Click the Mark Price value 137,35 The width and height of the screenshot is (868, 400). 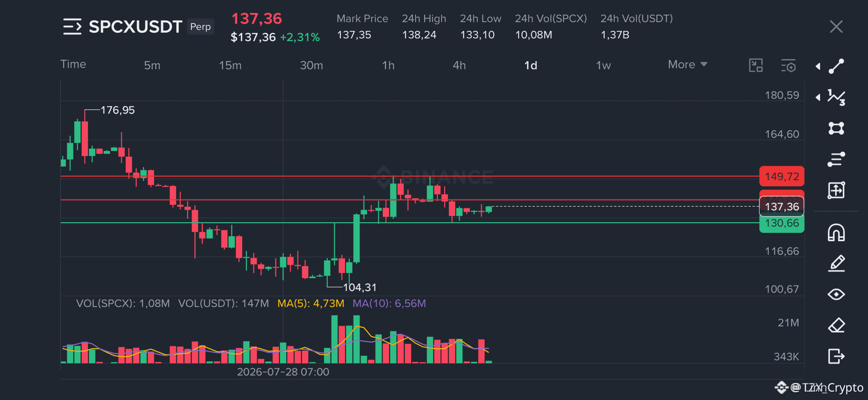(354, 35)
